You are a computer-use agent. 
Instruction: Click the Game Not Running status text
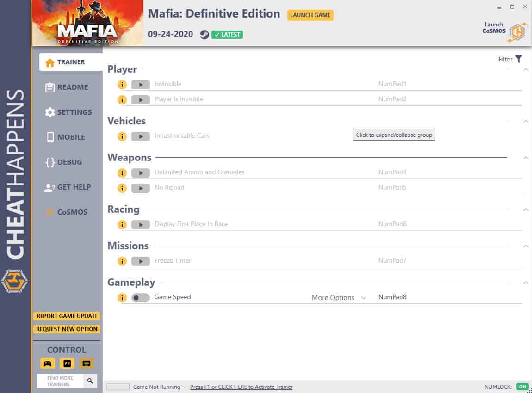point(157,387)
